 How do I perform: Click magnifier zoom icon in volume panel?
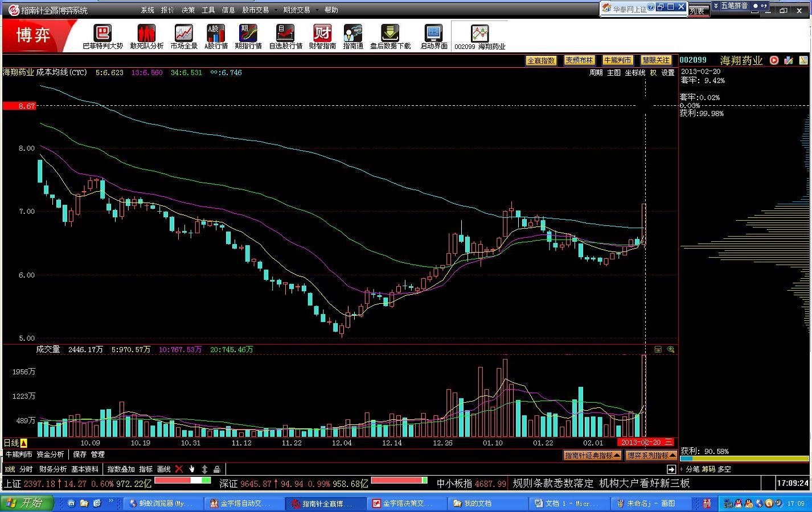(671, 349)
